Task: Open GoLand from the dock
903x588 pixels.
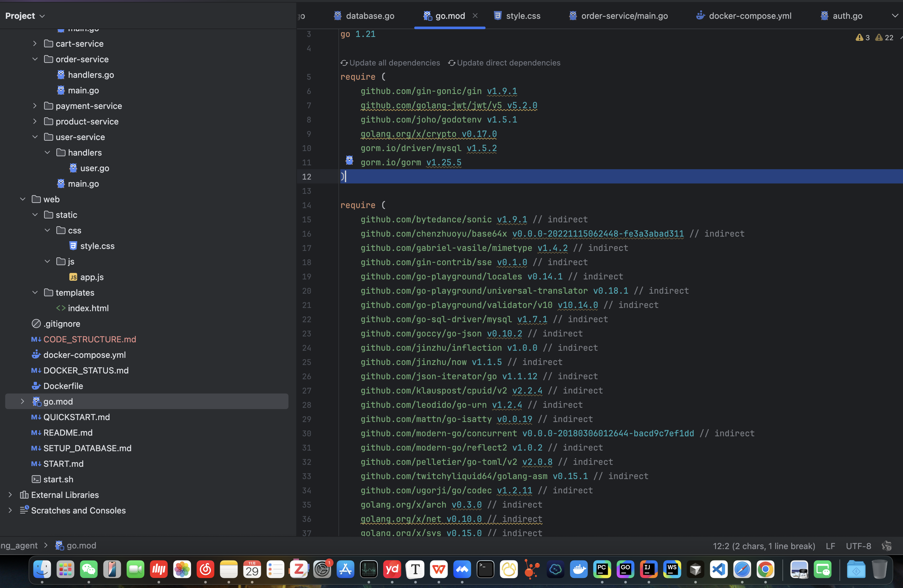Action: point(625,569)
